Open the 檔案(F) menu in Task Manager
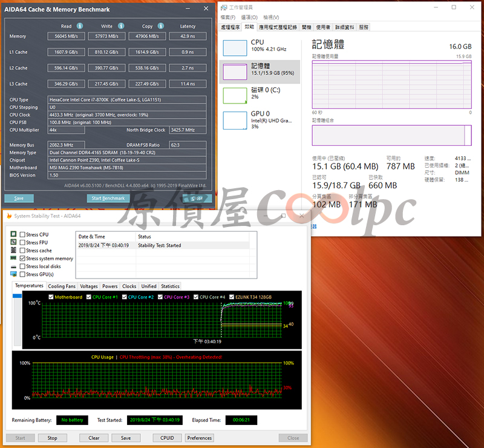This screenshot has height=448, width=484. [x=228, y=18]
